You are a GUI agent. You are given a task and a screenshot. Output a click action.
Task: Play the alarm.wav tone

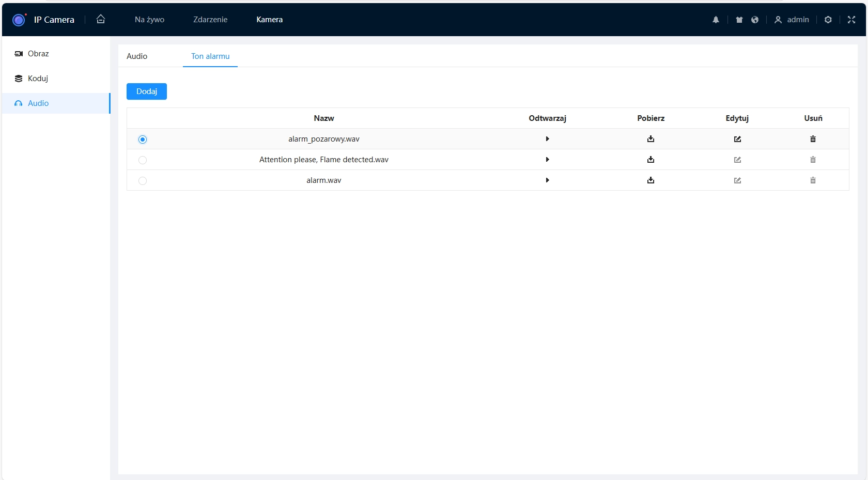pos(547,180)
